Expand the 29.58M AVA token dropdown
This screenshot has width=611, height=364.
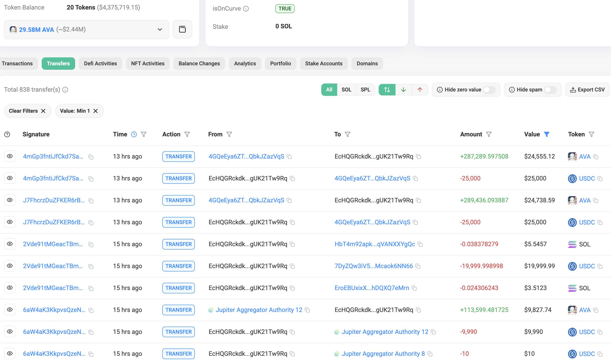(86, 29)
